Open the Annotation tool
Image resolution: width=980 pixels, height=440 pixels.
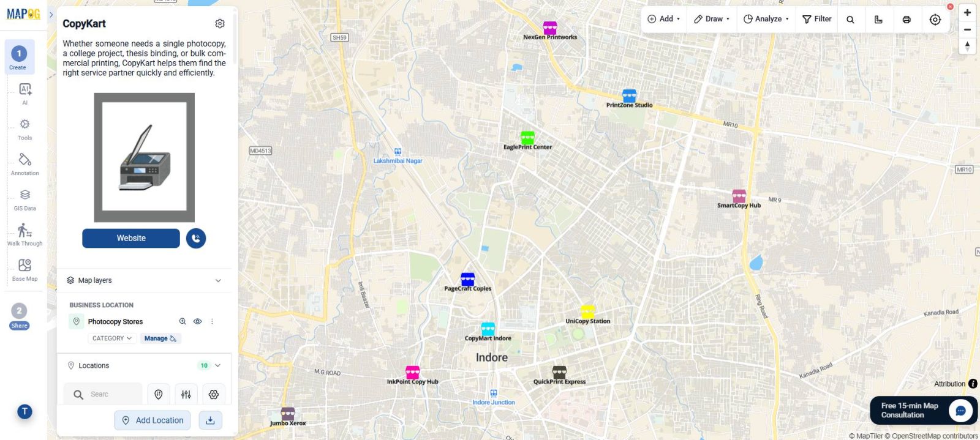(x=25, y=164)
